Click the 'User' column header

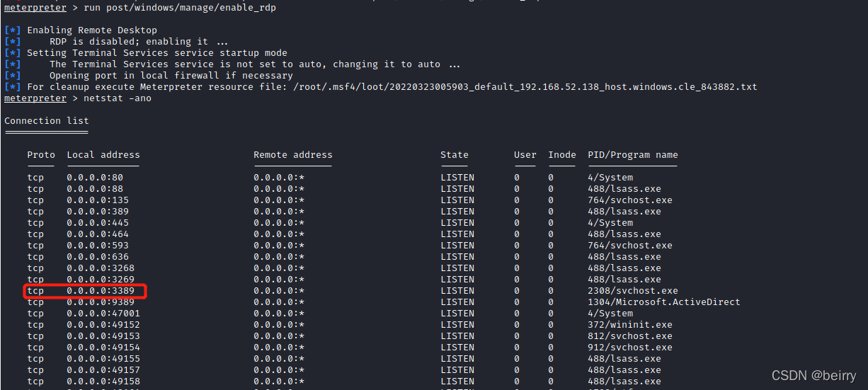525,154
